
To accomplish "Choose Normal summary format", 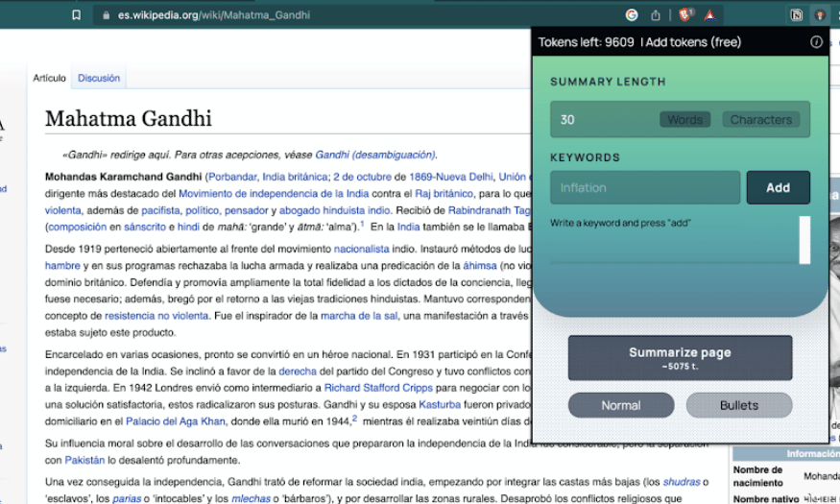I will pos(621,405).
